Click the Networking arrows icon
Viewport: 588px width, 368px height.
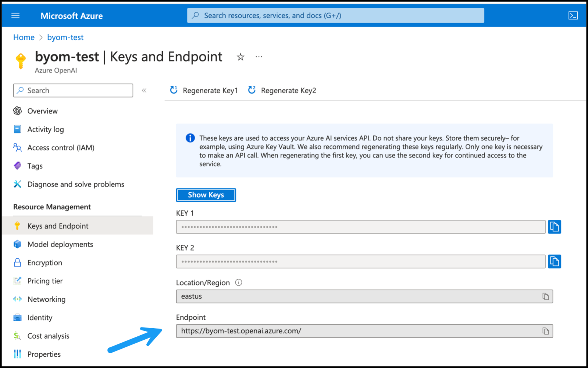coord(17,299)
